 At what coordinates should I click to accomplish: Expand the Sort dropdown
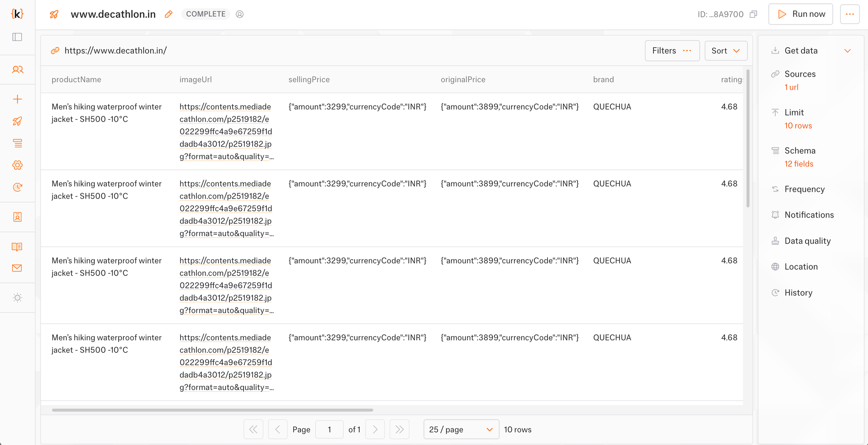click(726, 50)
